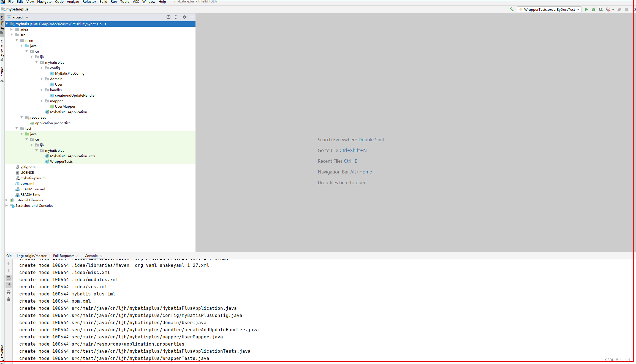Select MybatisPlusApplication class

(x=68, y=112)
